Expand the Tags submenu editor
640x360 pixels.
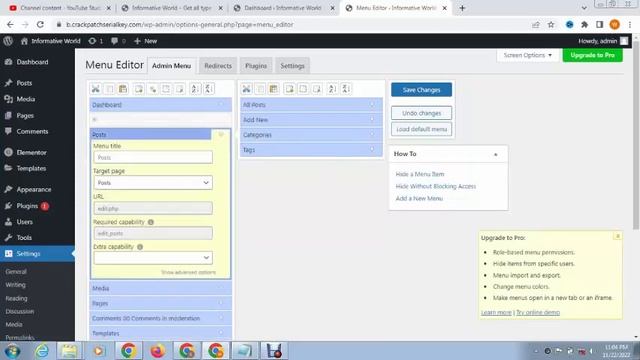pos(372,149)
